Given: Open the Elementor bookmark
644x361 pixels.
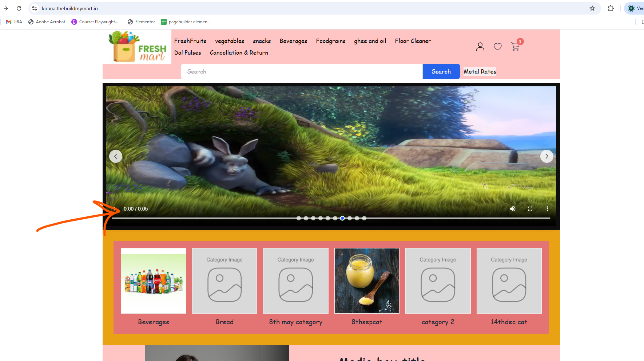Looking at the screenshot, I should 142,22.
